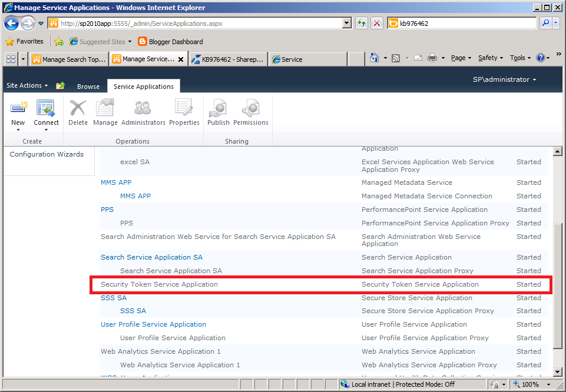Click the vertical scrollbar down arrow
The height and width of the screenshot is (392, 566).
[558, 372]
